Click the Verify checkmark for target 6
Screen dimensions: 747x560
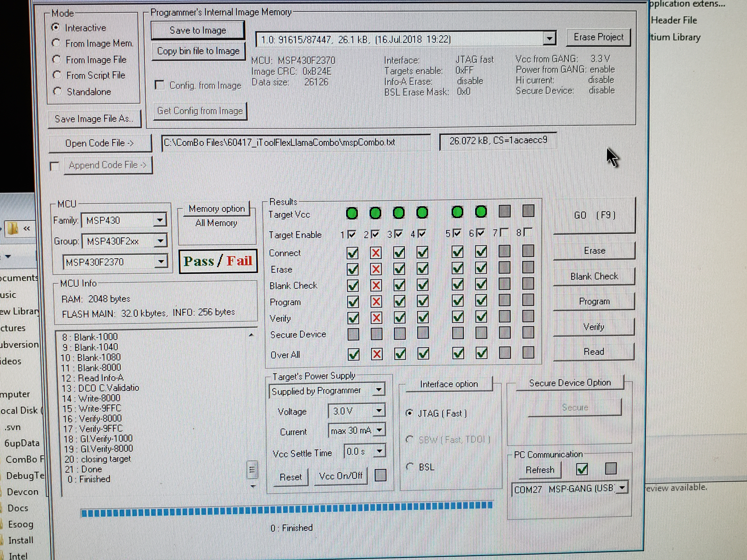481,317
